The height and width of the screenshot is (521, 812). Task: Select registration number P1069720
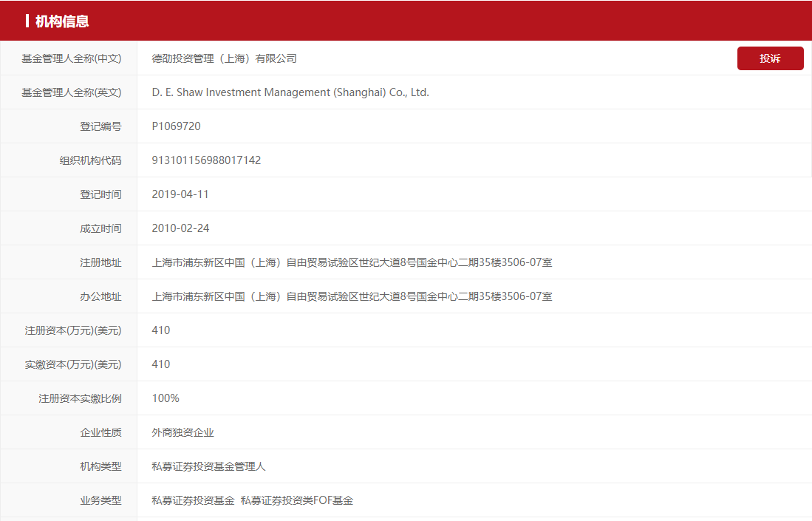click(176, 126)
